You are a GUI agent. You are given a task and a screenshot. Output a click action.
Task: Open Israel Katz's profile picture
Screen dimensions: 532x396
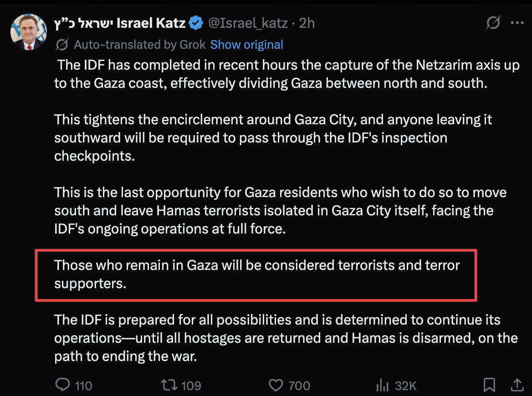29,31
